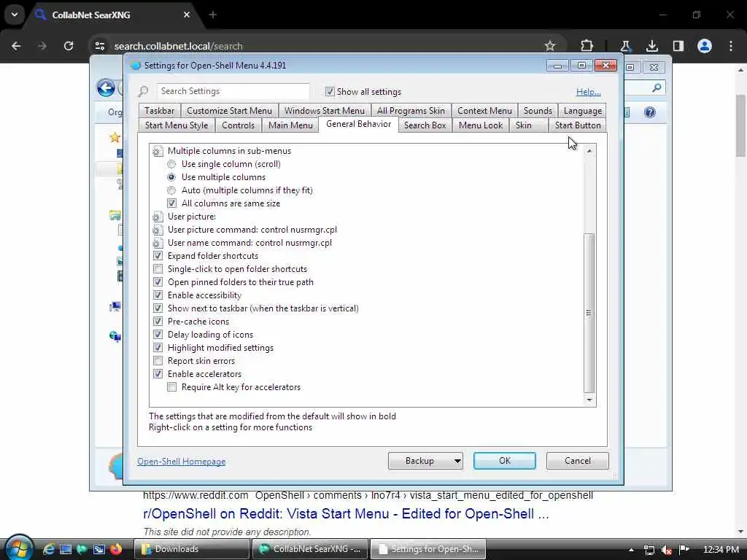The width and height of the screenshot is (747, 560).
Task: Open the browser three-dot menu
Action: [x=731, y=46]
